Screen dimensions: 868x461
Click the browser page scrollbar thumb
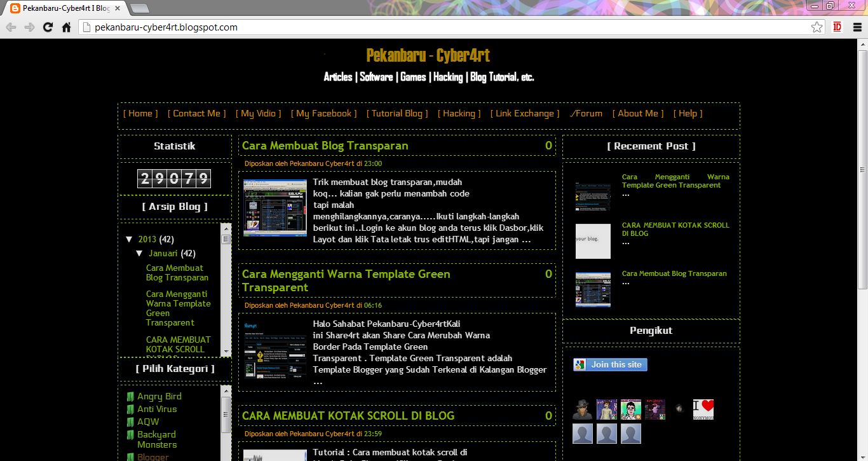[862, 169]
